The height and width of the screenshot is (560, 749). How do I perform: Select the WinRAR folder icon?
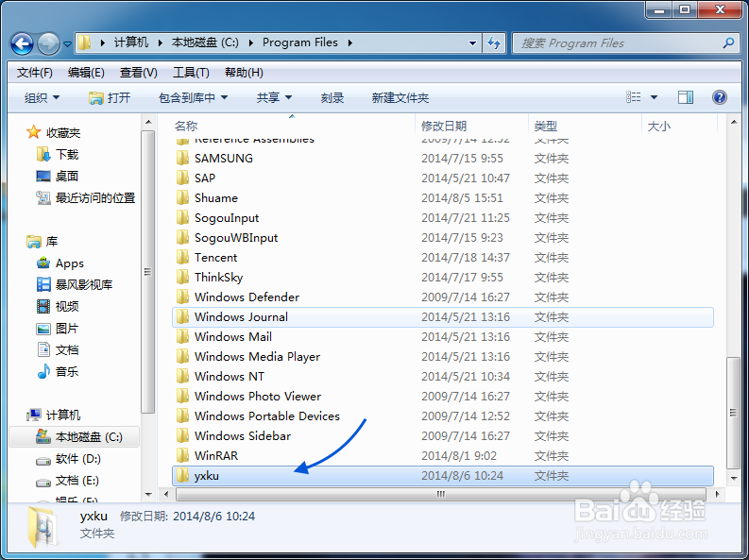pyautogui.click(x=182, y=455)
